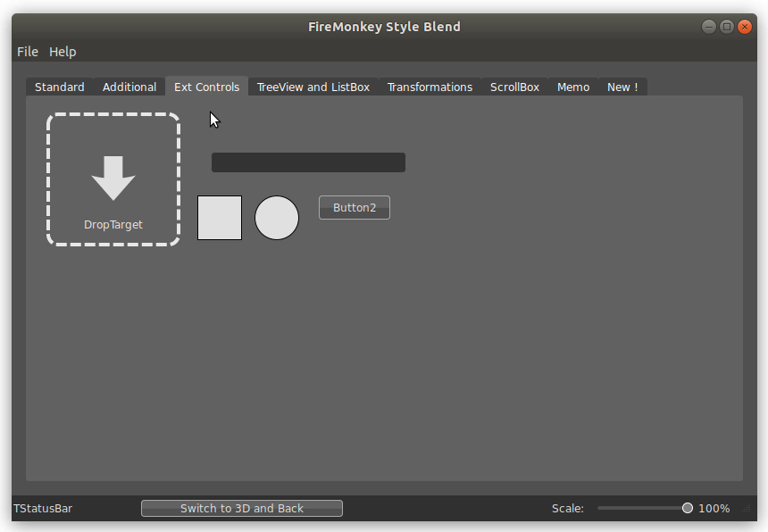Maximize the FireMonkey Style Blend window
This screenshot has height=532, width=768.
[x=727, y=27]
